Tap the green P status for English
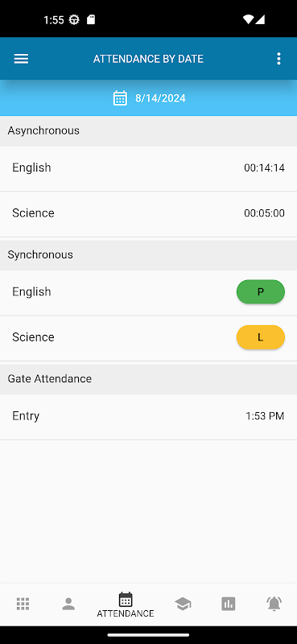Screen dimensions: 297x644 click(261, 291)
